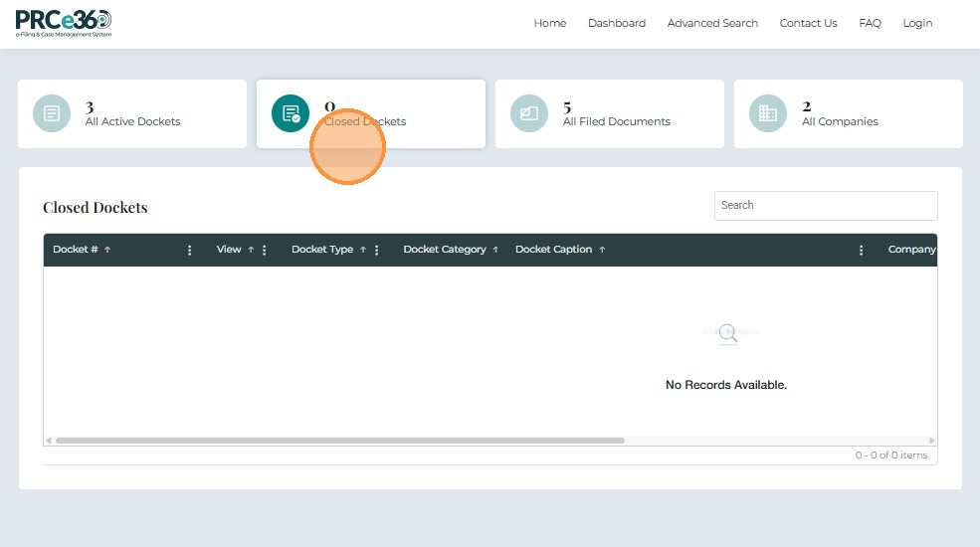
Task: Click the '0 - 0 of 0 items' text
Action: coord(891,456)
